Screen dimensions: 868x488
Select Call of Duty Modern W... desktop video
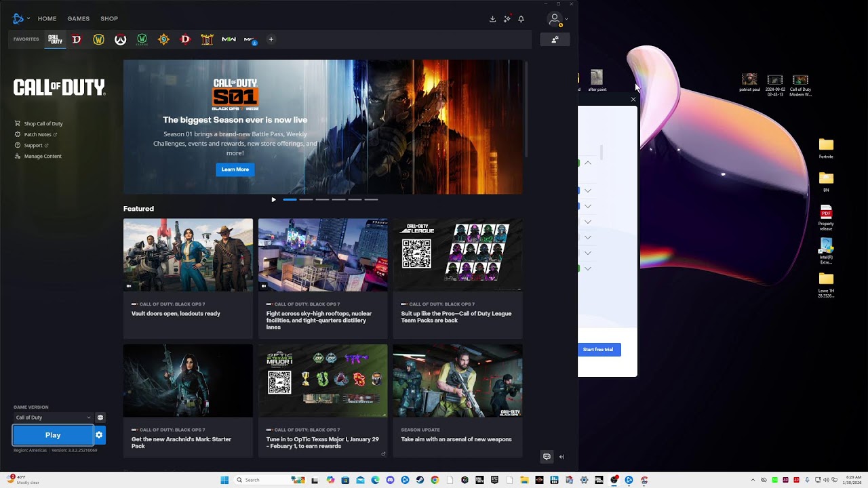(x=800, y=85)
